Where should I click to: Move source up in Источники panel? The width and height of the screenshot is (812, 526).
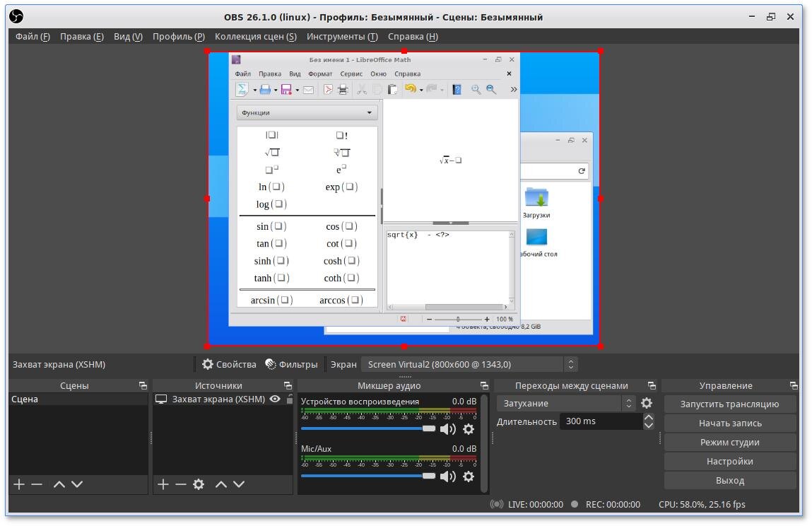pyautogui.click(x=221, y=484)
